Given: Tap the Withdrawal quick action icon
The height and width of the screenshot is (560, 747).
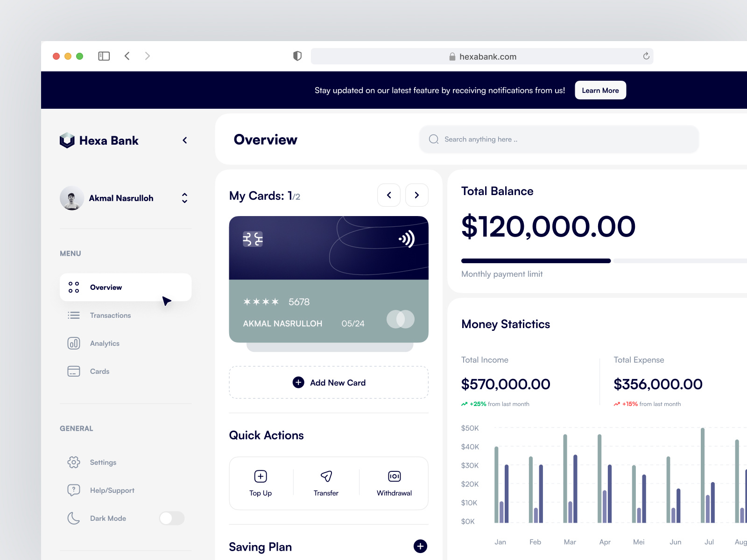Looking at the screenshot, I should [x=394, y=476].
